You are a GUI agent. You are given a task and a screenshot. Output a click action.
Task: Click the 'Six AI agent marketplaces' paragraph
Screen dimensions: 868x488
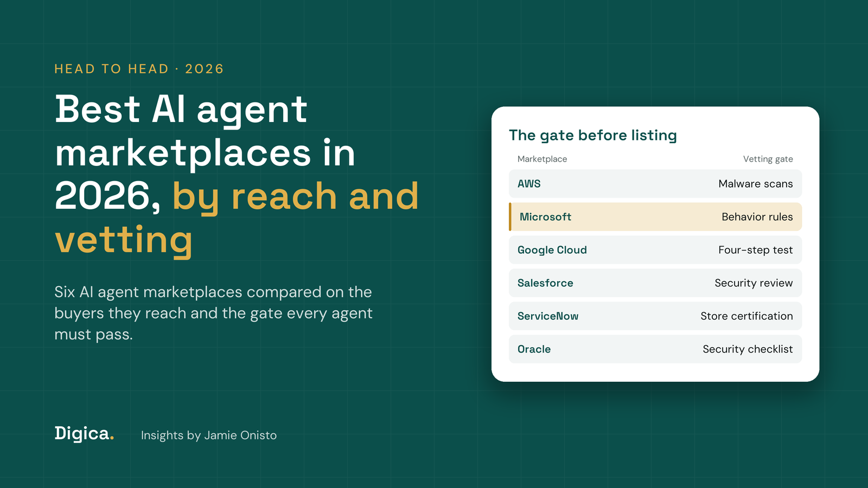pyautogui.click(x=213, y=313)
